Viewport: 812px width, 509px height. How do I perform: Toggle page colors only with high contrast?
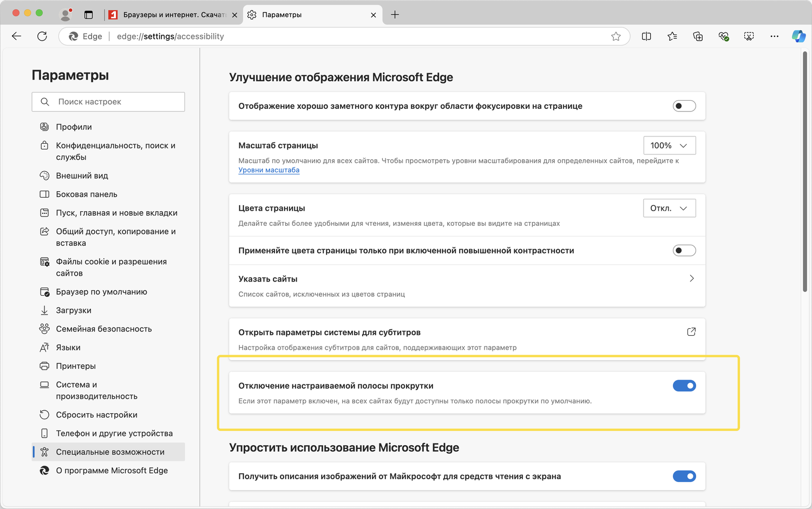(684, 251)
